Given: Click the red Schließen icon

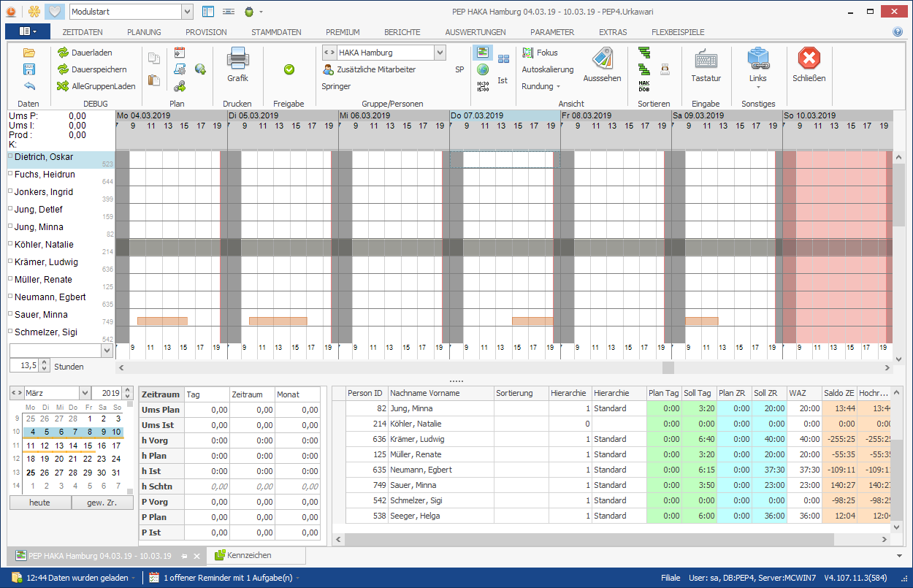Looking at the screenshot, I should click(x=809, y=58).
